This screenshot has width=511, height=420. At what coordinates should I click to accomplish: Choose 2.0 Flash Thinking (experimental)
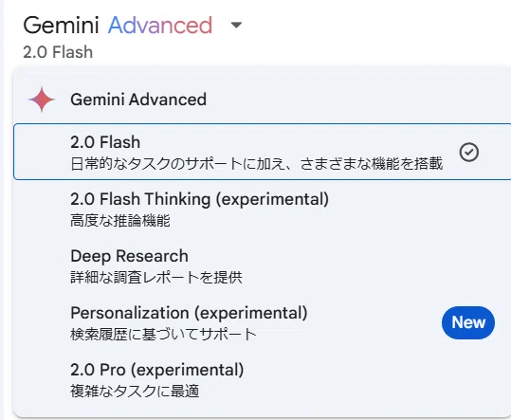262,209
